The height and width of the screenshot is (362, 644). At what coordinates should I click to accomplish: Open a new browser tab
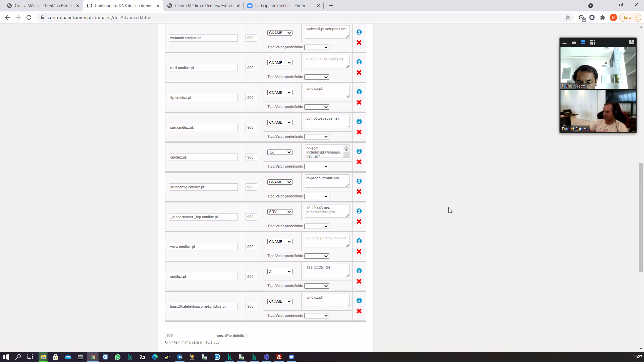[331, 6]
